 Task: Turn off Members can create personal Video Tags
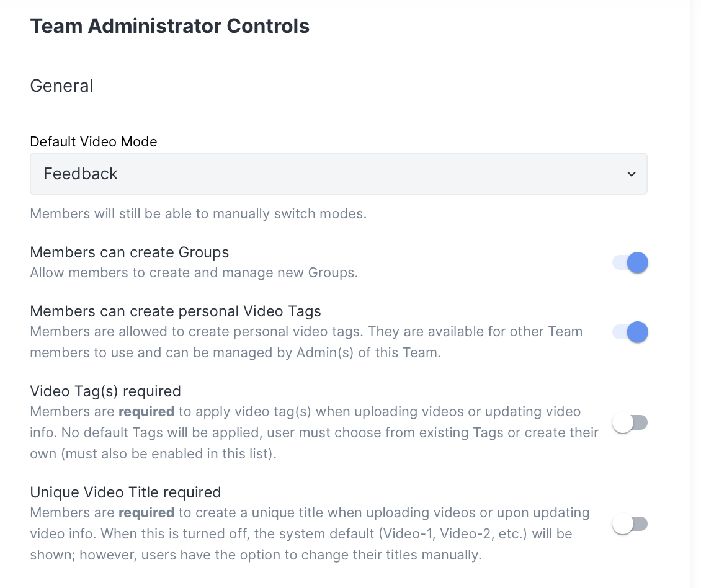coord(630,332)
